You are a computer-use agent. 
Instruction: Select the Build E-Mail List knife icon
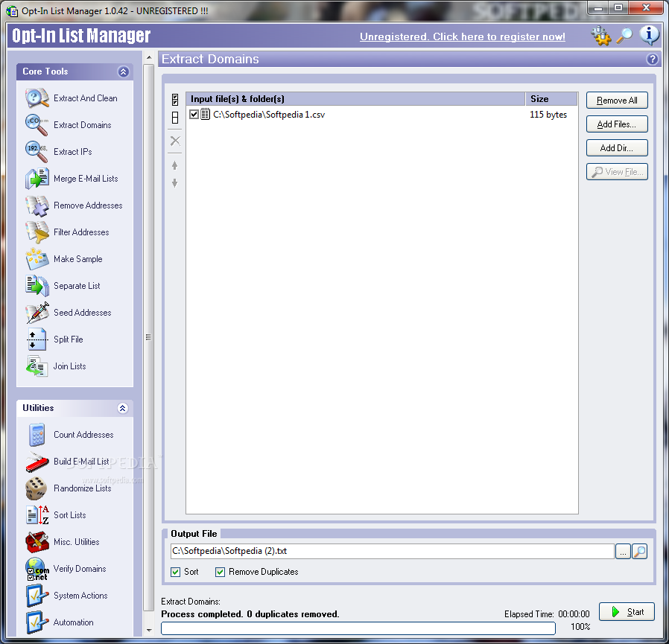[x=37, y=462]
